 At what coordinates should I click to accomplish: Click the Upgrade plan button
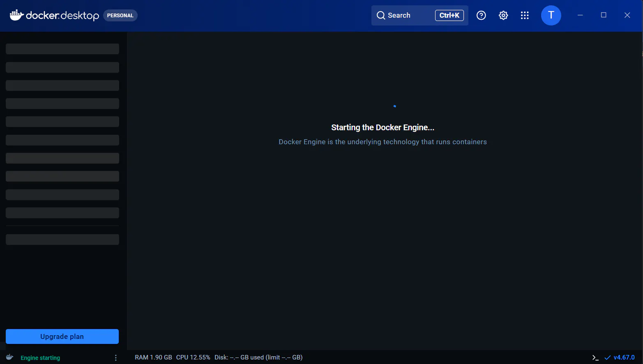62,336
